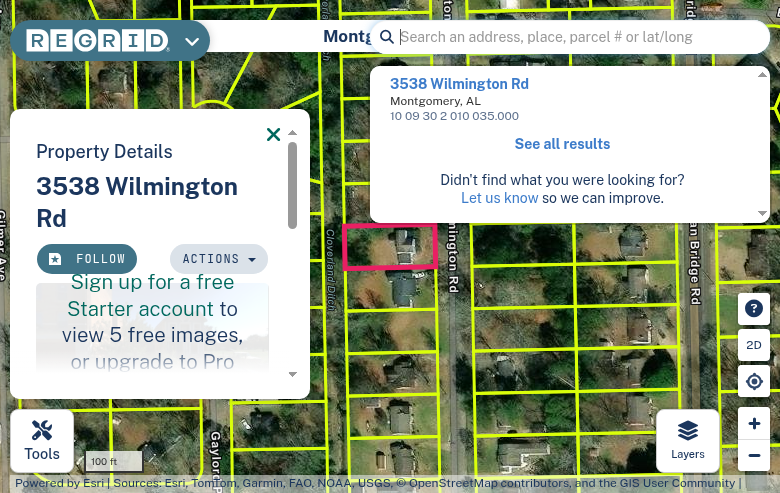This screenshot has height=493, width=780.
Task: Click the help question mark icon
Action: click(x=754, y=308)
